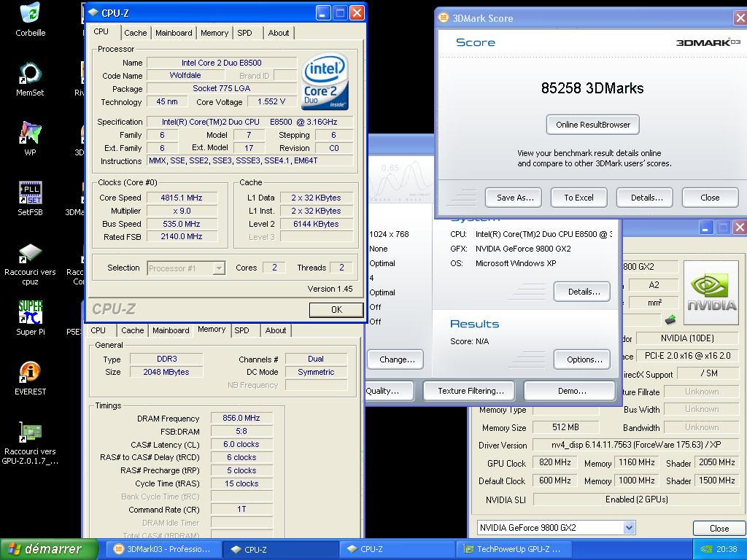The height and width of the screenshot is (560, 747).
Task: Click the CAS# Latency 6.0 clocks value
Action: pos(241,444)
